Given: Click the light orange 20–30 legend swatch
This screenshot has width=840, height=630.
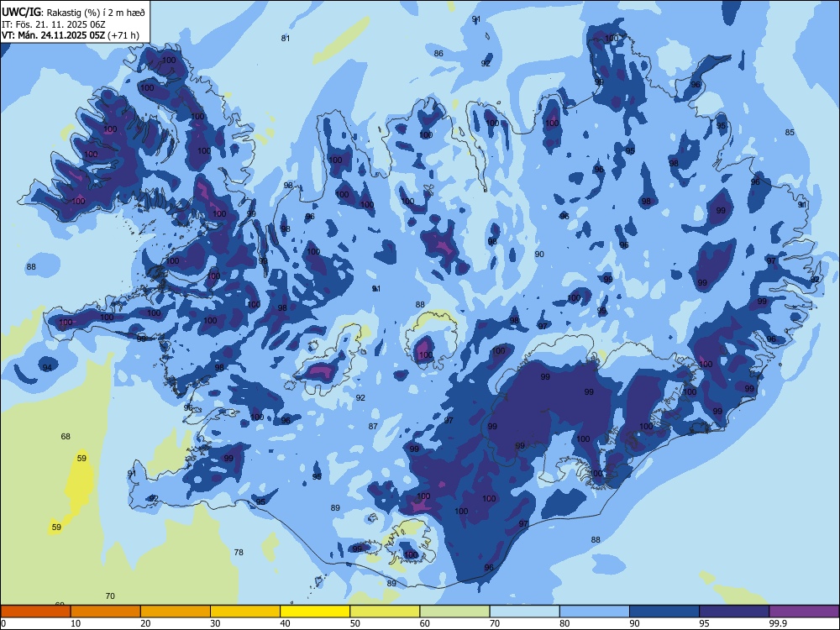Looking at the screenshot, I should [x=176, y=612].
